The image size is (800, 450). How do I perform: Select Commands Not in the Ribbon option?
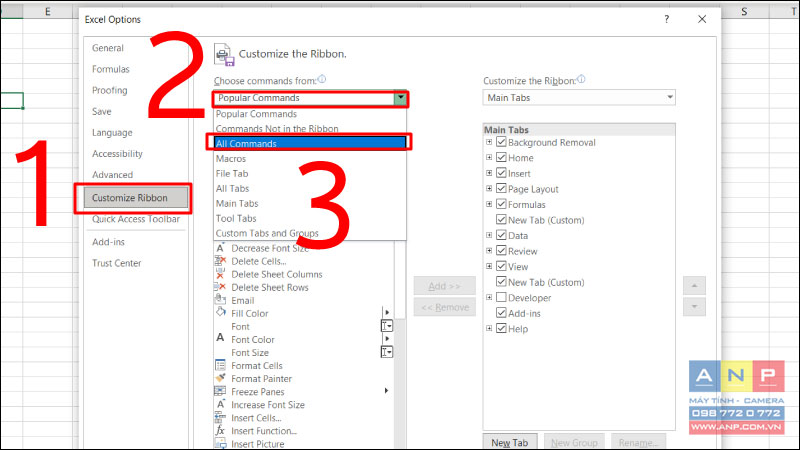click(x=310, y=129)
